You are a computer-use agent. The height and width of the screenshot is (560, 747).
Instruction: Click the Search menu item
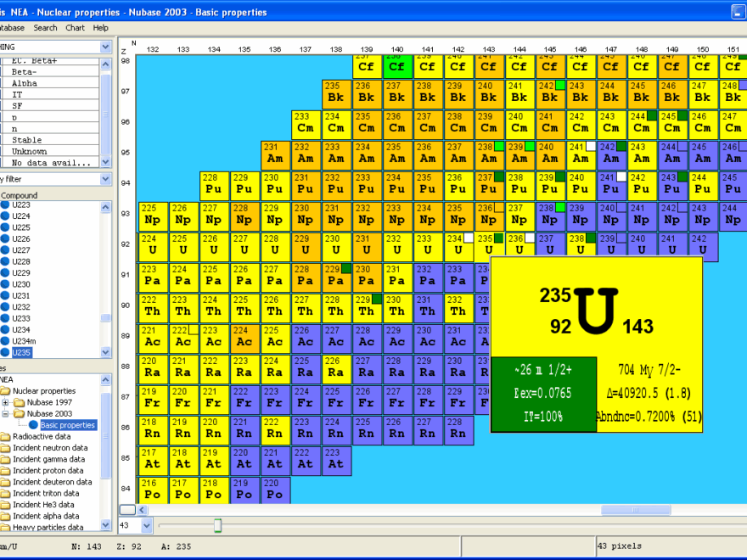click(x=45, y=28)
